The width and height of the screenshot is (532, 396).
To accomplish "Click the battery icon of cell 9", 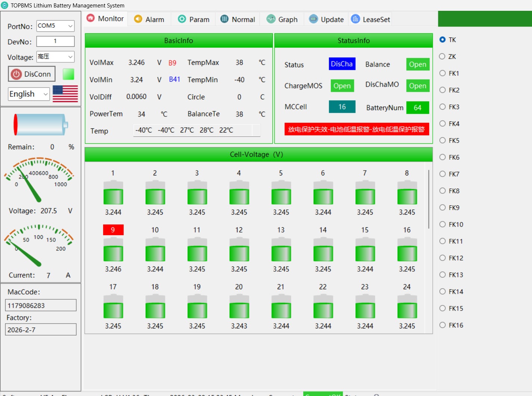I will point(113,249).
